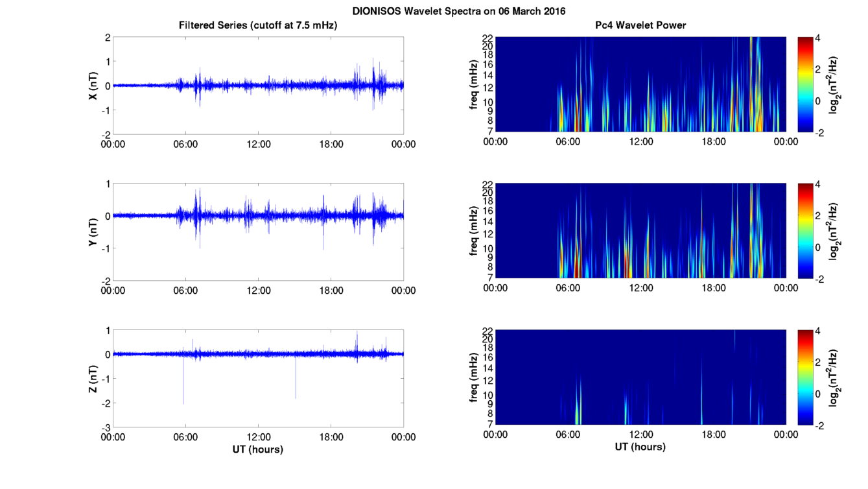The image size is (868, 489).
Task: Click the X (nT) axis label
Action: click(93, 85)
